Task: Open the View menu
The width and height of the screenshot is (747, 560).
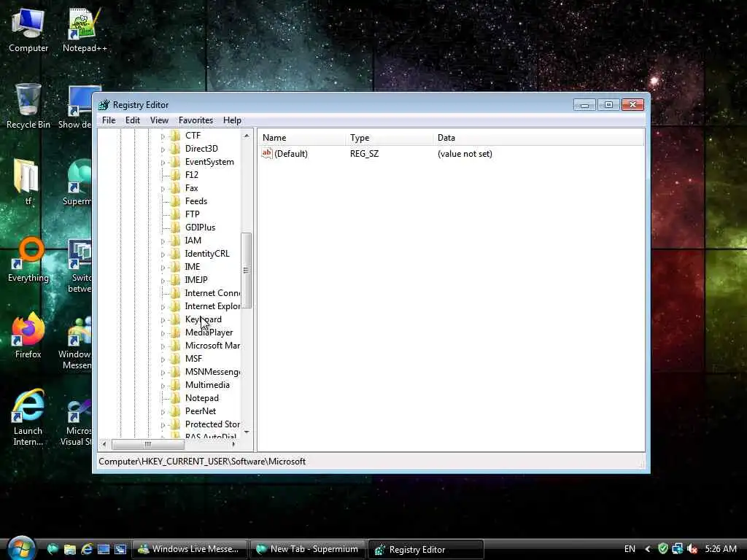Action: coord(159,120)
